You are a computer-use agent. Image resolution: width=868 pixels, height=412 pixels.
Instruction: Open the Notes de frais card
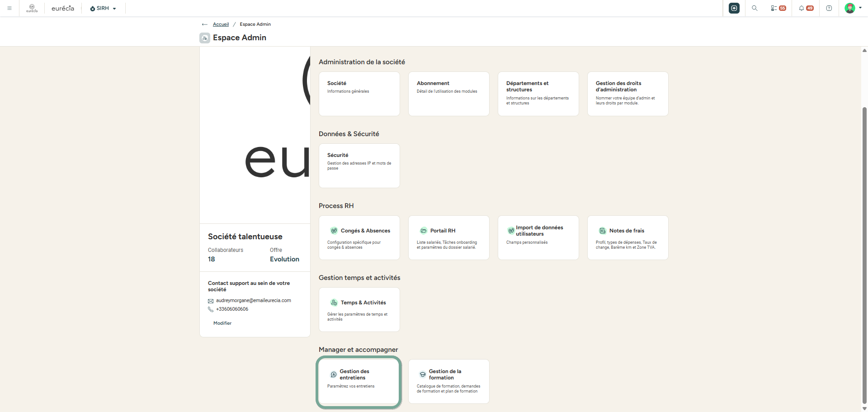click(x=628, y=237)
